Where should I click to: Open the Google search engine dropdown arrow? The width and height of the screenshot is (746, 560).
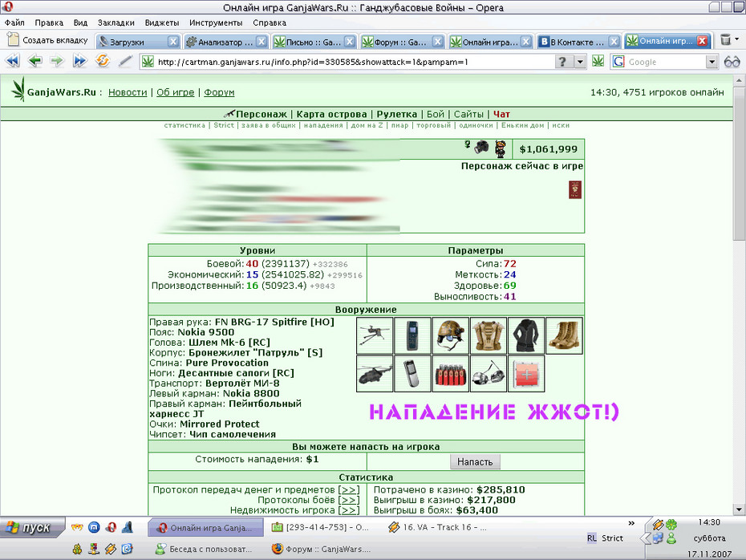coord(712,62)
